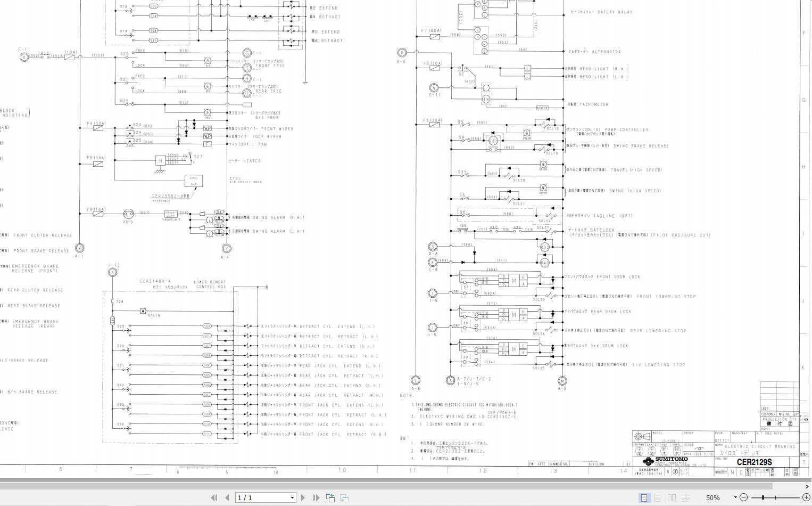The width and height of the screenshot is (812, 506).
Task: Click the go to next view icon
Action: [344, 497]
